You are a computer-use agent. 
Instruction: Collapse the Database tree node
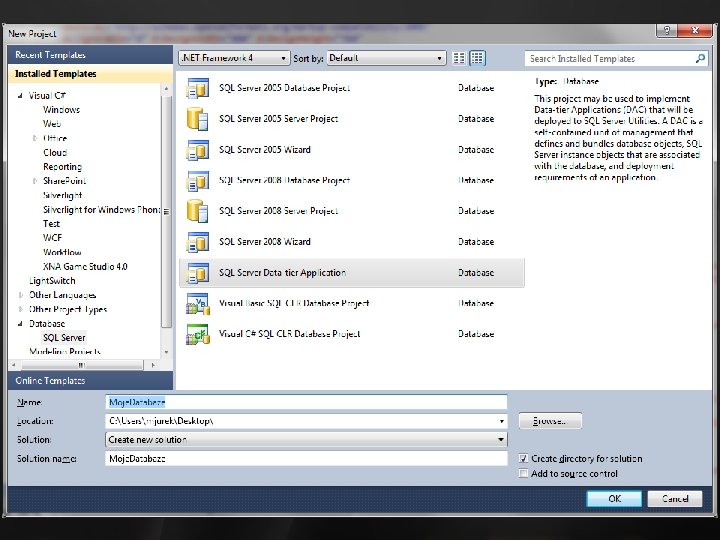point(20,323)
